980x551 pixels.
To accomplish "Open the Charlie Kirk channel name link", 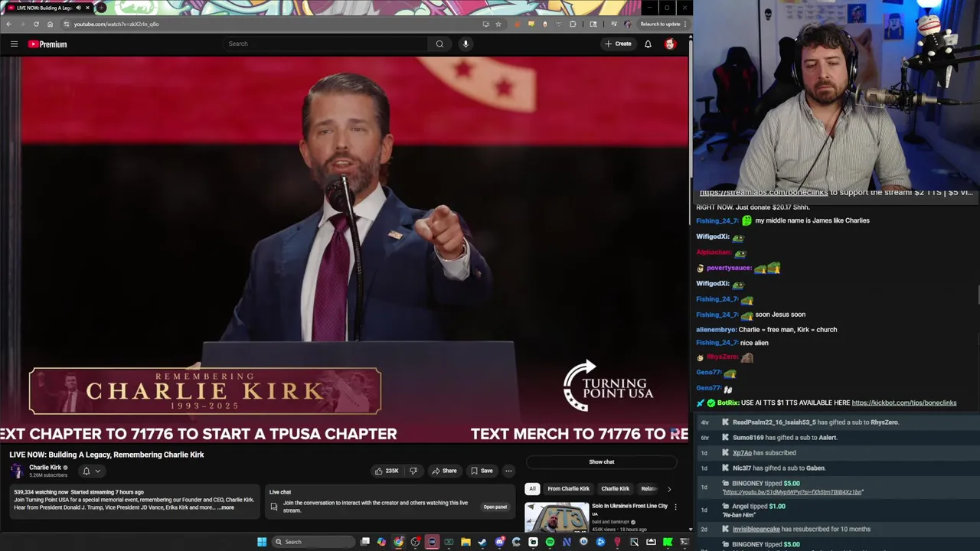I will [45, 468].
